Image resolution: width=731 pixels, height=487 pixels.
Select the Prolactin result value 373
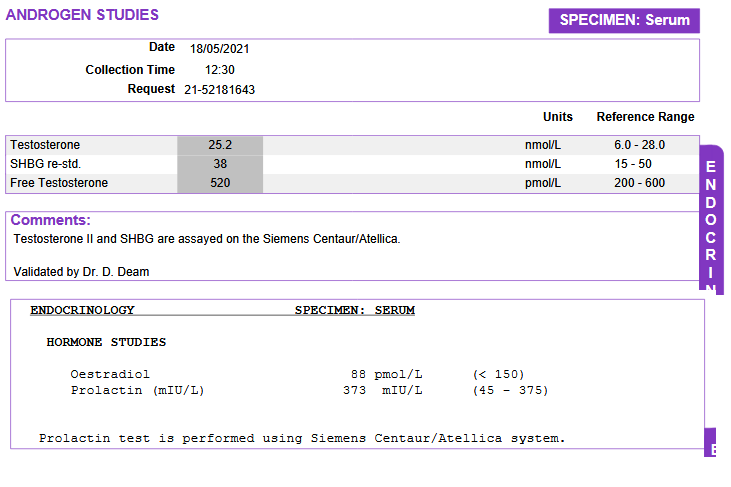tap(354, 390)
